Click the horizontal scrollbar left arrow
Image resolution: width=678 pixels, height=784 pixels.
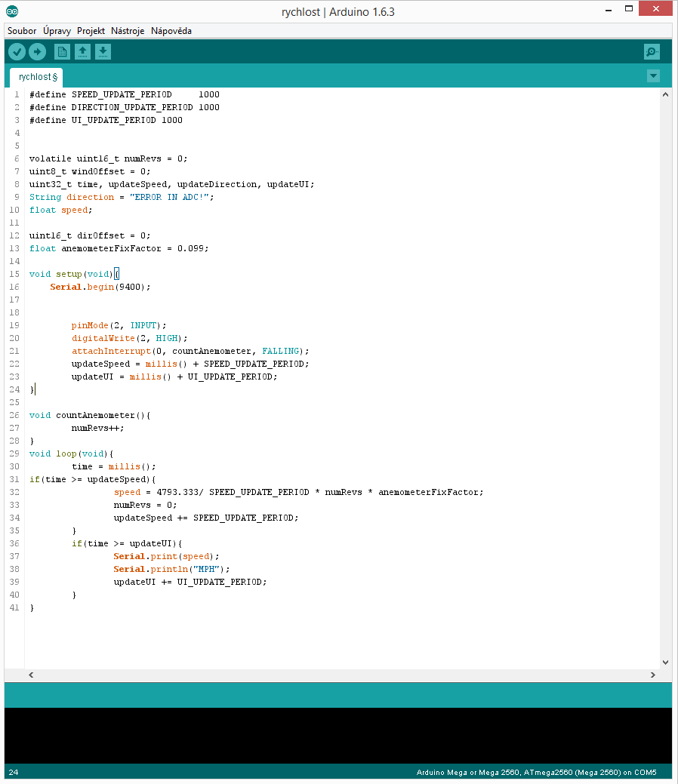(x=31, y=675)
